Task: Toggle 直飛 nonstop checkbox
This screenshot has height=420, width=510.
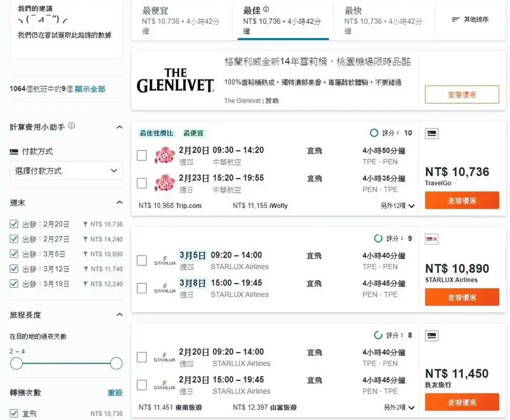Action: 14,413
